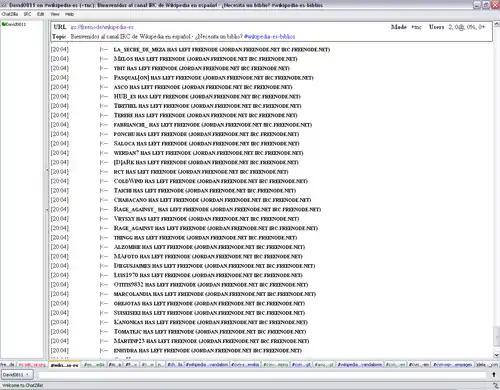The height and width of the screenshot is (390, 500).
Task: Click the userlist splitter grippy handle
Action: pos(47,190)
